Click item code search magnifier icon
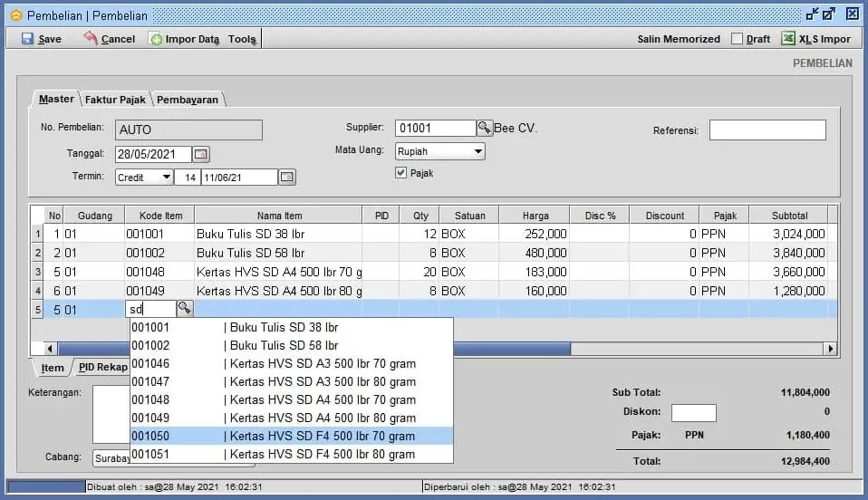The image size is (868, 500). [x=184, y=309]
